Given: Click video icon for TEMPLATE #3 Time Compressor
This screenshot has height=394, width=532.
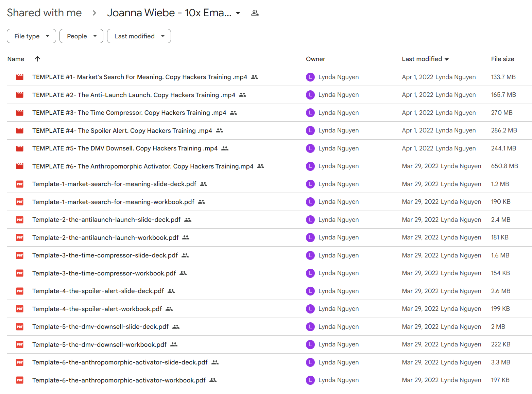Looking at the screenshot, I should point(20,113).
